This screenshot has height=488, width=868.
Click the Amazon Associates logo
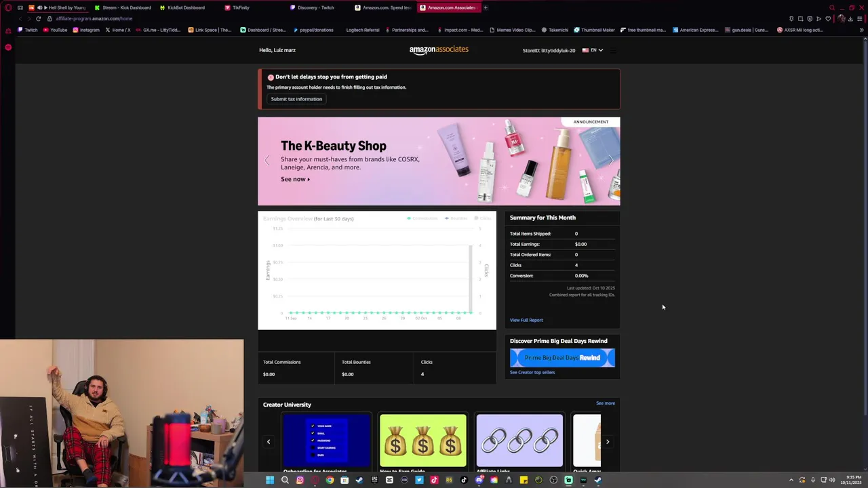(439, 50)
